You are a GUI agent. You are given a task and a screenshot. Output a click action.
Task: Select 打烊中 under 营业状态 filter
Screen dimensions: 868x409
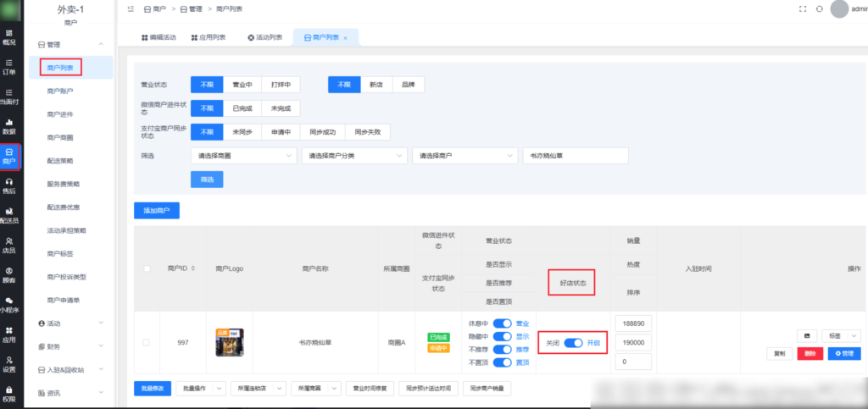click(x=281, y=85)
